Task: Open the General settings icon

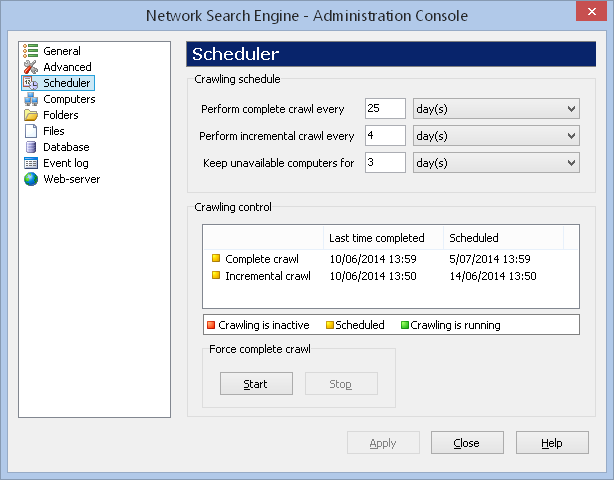Action: 31,51
